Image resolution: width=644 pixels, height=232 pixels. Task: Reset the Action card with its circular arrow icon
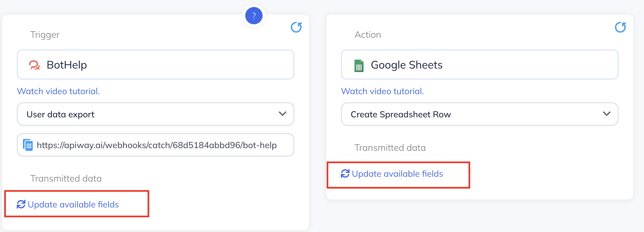click(620, 27)
